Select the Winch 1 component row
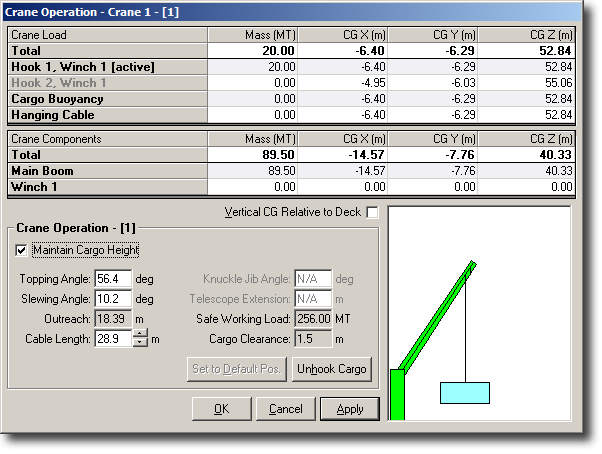The image size is (602, 454). coord(291,187)
